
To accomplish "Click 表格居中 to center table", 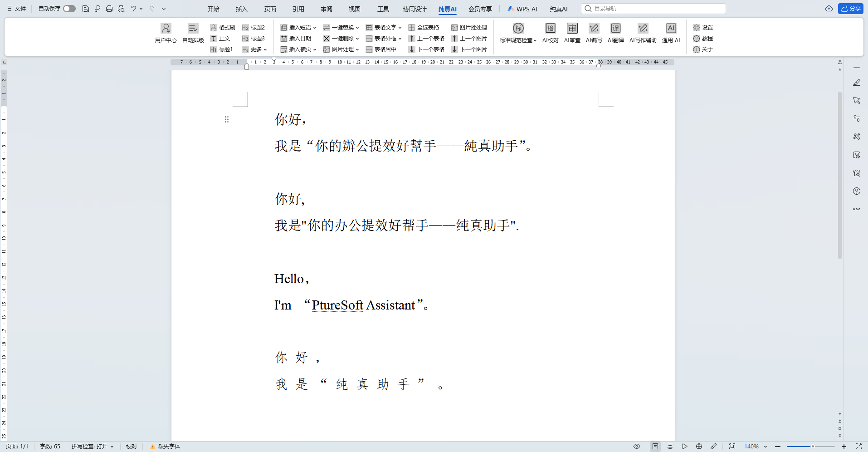I will click(381, 49).
